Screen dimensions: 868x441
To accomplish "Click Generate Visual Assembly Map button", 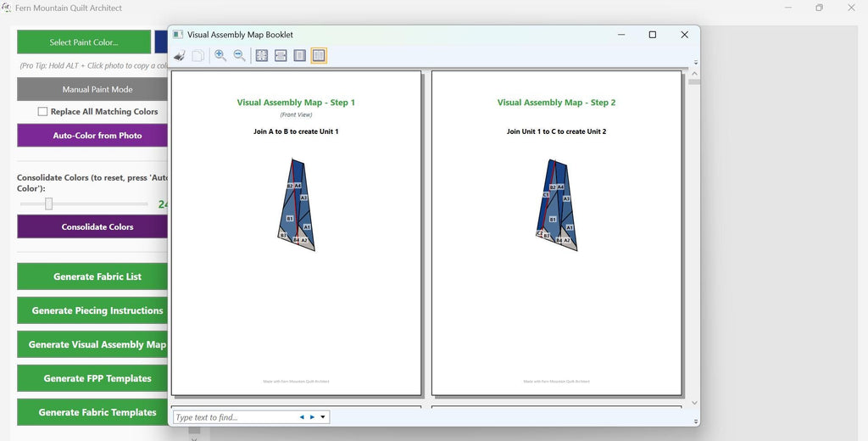I will (x=92, y=344).
